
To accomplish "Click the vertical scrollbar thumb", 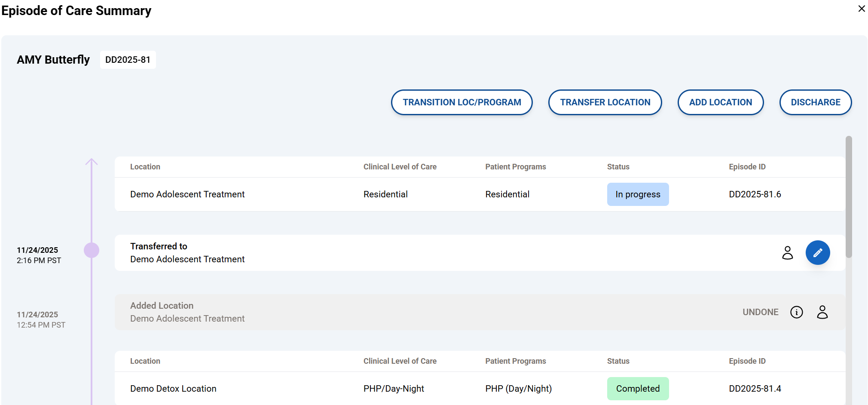I will click(848, 196).
